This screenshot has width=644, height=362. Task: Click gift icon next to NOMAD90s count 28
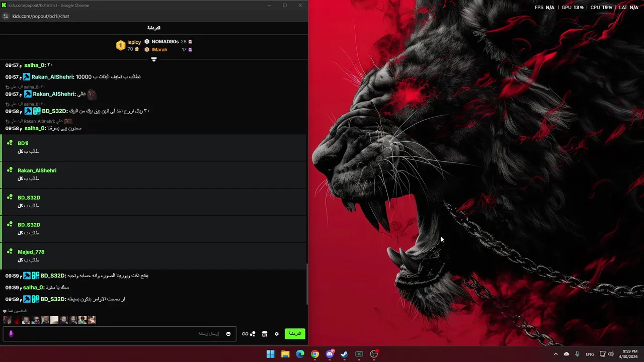coord(190,42)
